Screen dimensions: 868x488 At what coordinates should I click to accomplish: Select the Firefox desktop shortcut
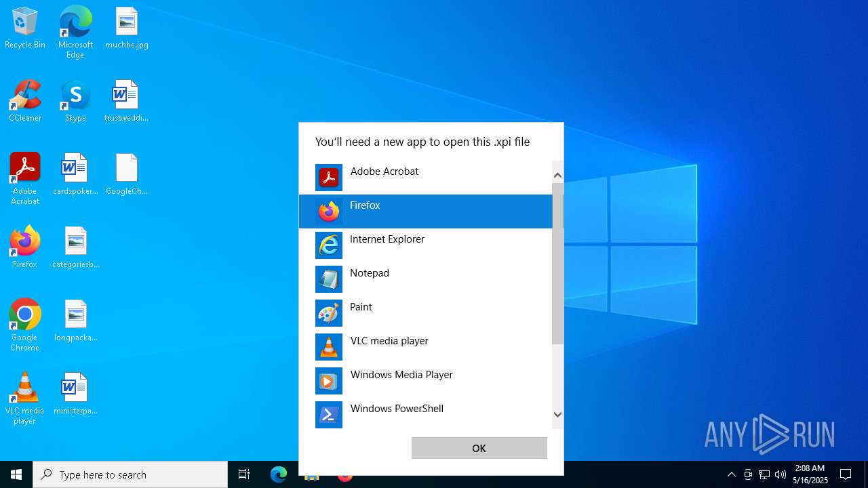25,248
